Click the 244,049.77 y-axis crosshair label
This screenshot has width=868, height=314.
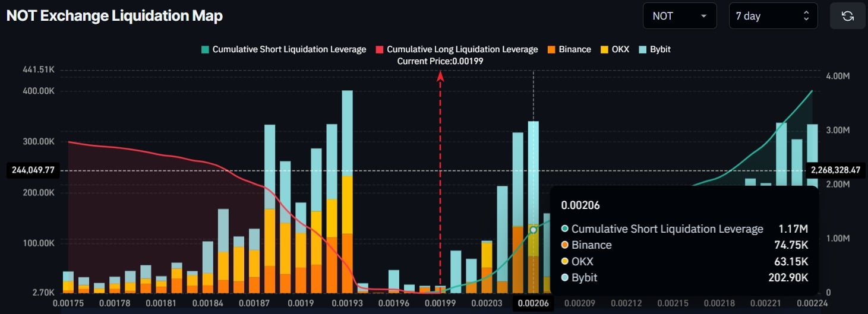pos(33,170)
